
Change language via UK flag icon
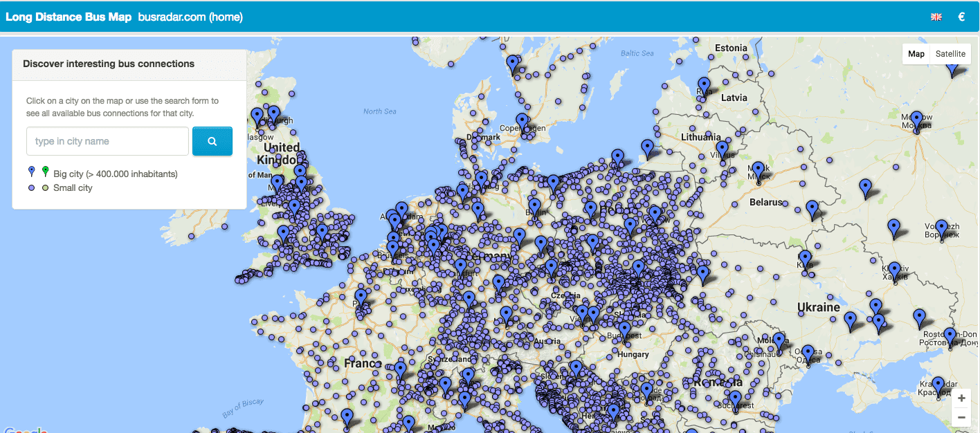(x=936, y=17)
